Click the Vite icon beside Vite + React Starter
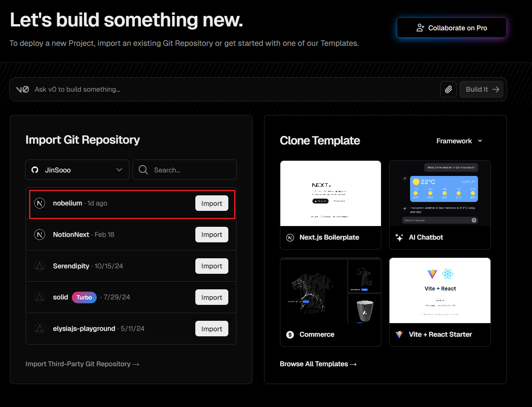532x407 pixels. coord(399,335)
